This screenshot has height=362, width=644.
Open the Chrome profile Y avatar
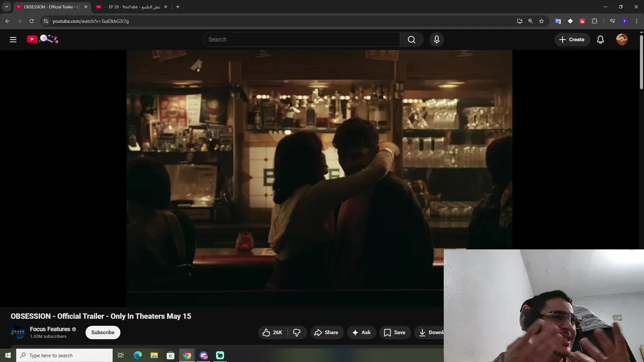point(624,21)
